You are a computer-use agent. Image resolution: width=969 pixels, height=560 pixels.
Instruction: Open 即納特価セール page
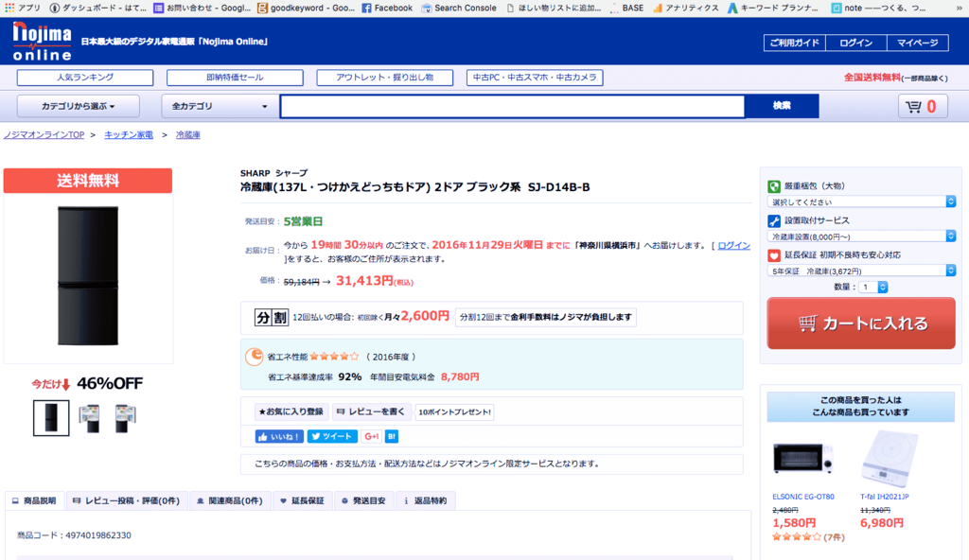click(x=235, y=78)
